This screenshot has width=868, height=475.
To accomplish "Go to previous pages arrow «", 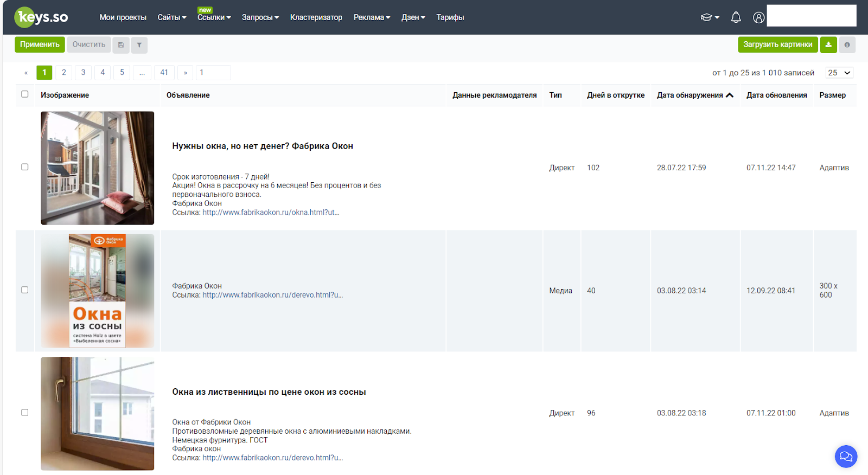I will click(x=26, y=73).
